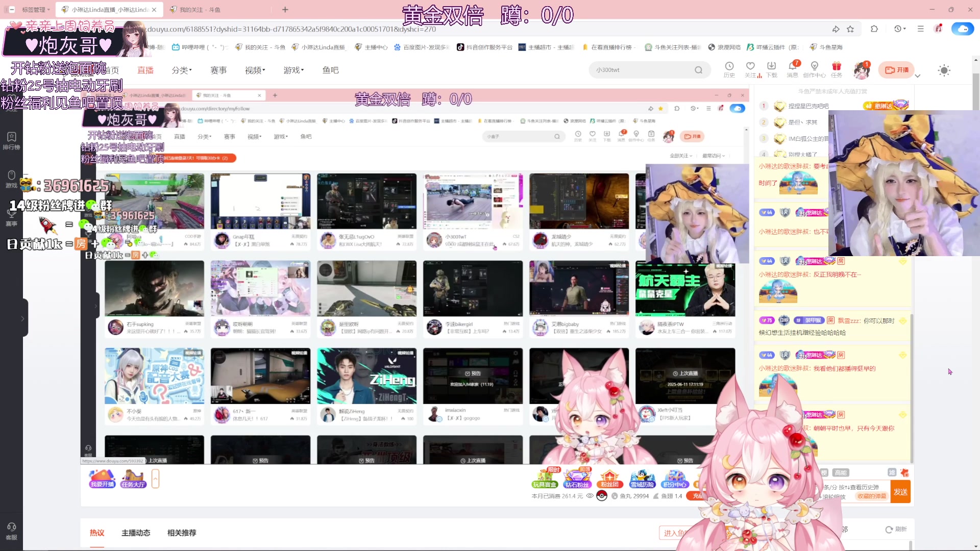This screenshot has height=551, width=980.
Task: Expand the 最常访问 sort in the stream
Action: pos(714,156)
